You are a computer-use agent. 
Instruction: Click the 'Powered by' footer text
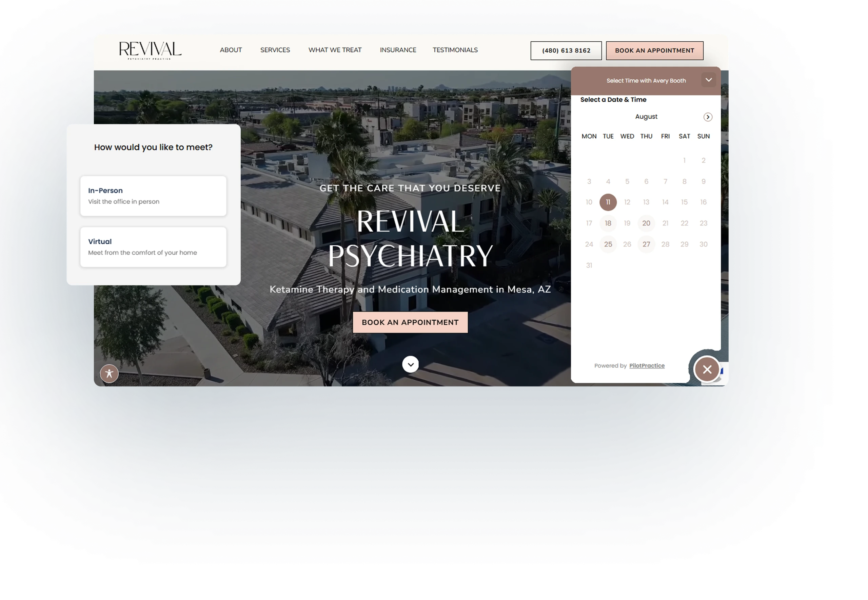pyautogui.click(x=610, y=365)
